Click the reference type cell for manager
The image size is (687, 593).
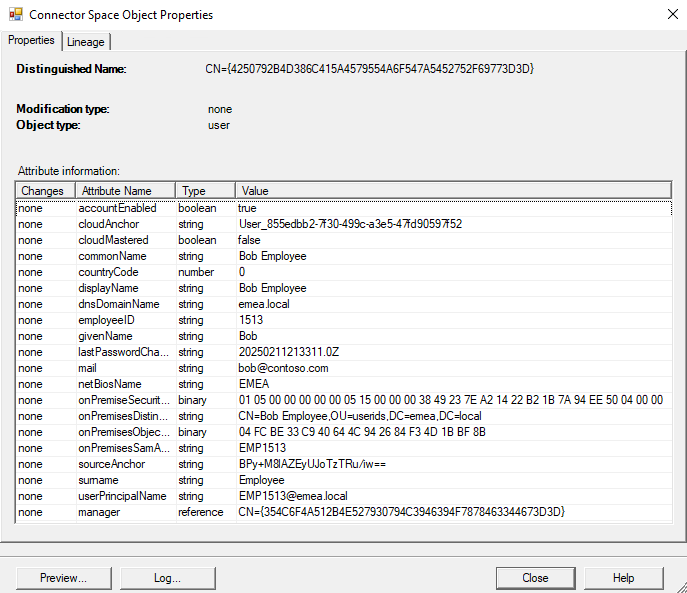pos(201,512)
